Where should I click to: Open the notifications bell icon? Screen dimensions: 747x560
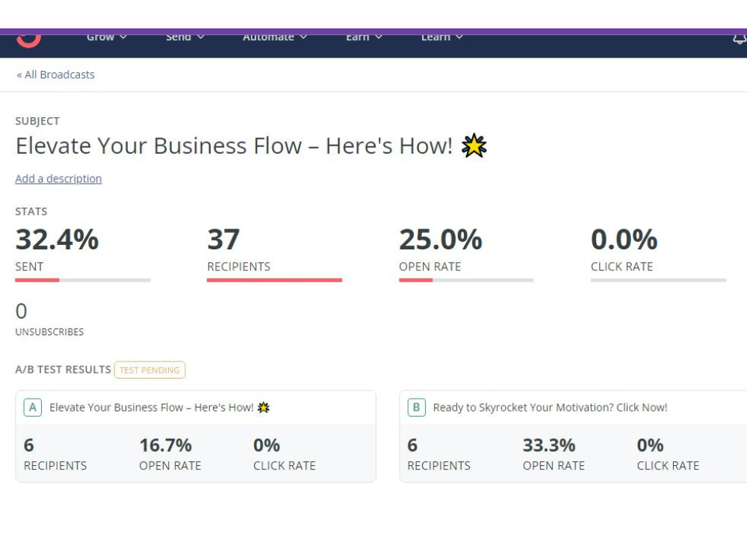(x=740, y=40)
